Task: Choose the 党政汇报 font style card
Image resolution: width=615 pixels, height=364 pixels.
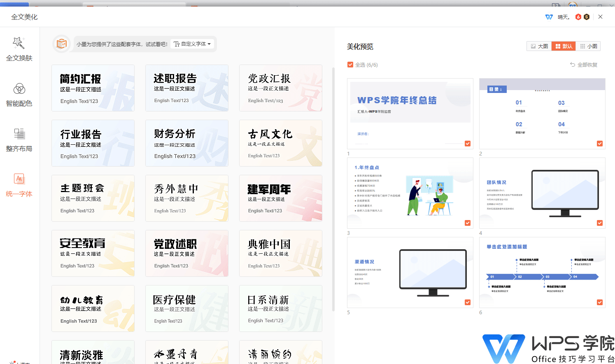Action: point(281,88)
